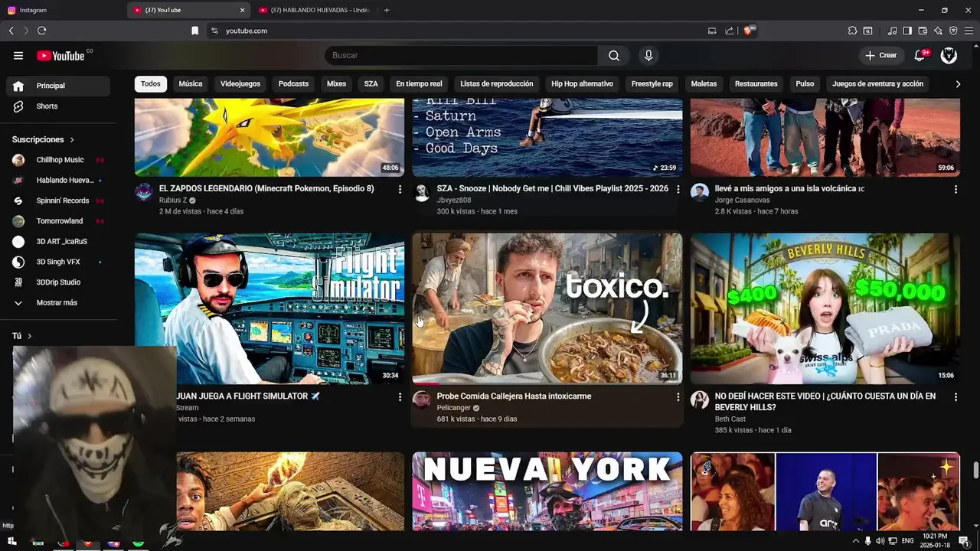Expand the Tú section chevron
Viewport: 980px width, 551px height.
pyautogui.click(x=30, y=336)
